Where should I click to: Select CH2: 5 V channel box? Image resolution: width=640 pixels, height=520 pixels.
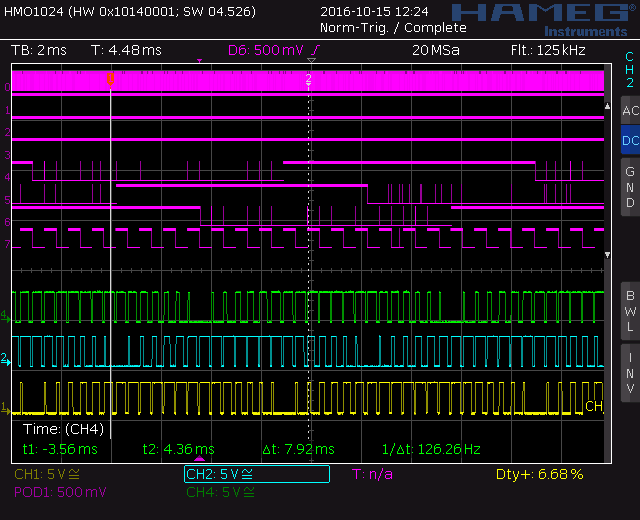(257, 474)
